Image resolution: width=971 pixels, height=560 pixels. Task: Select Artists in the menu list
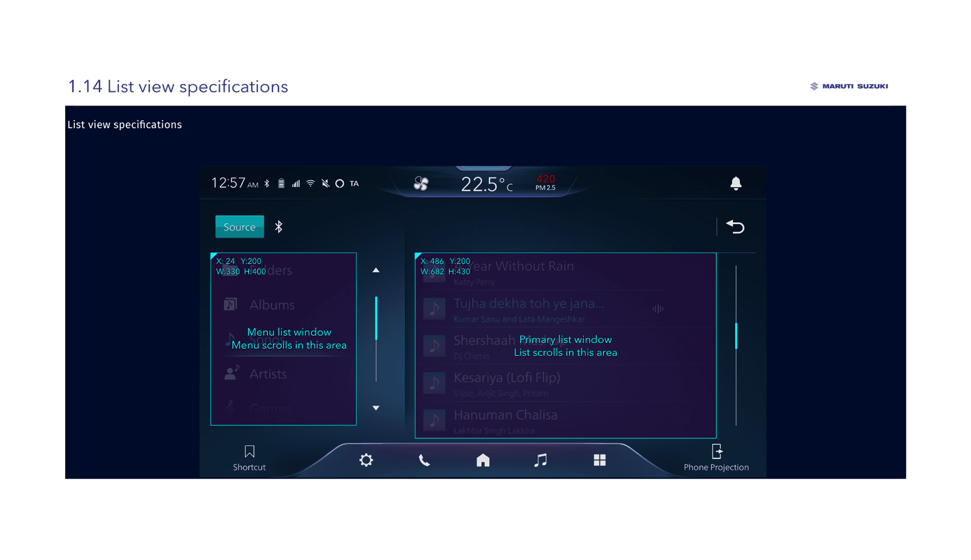(268, 374)
